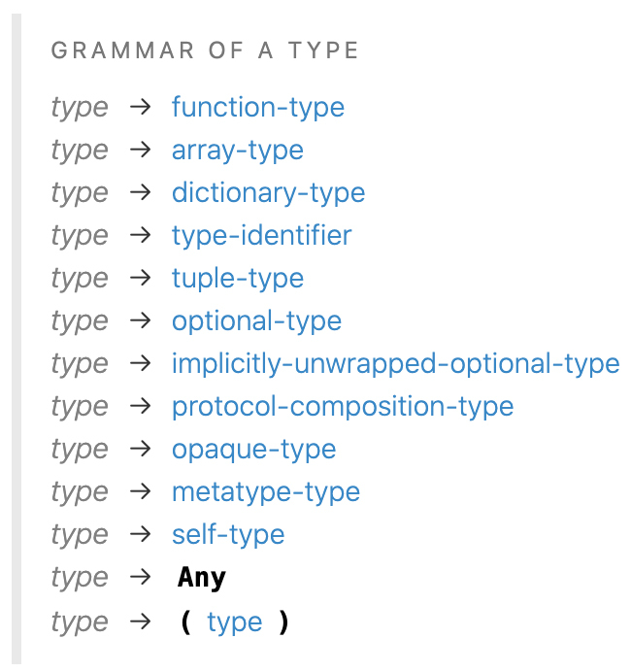Click the italic type beside Any
This screenshot has width=631, height=672.
pyautogui.click(x=80, y=578)
